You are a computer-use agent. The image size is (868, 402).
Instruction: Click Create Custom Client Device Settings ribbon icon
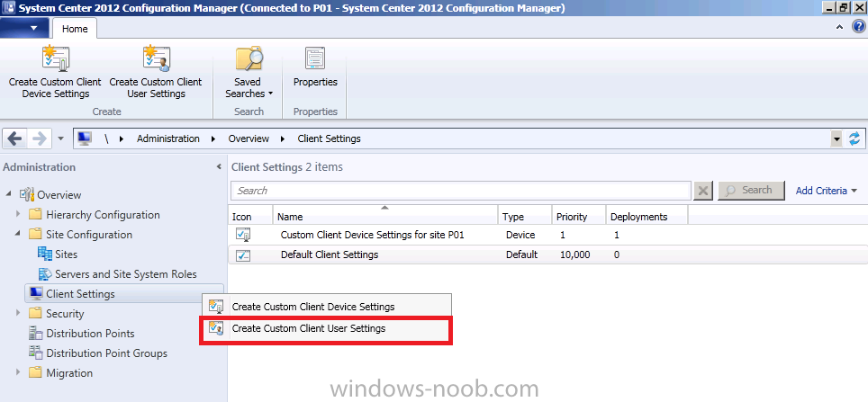[x=55, y=59]
